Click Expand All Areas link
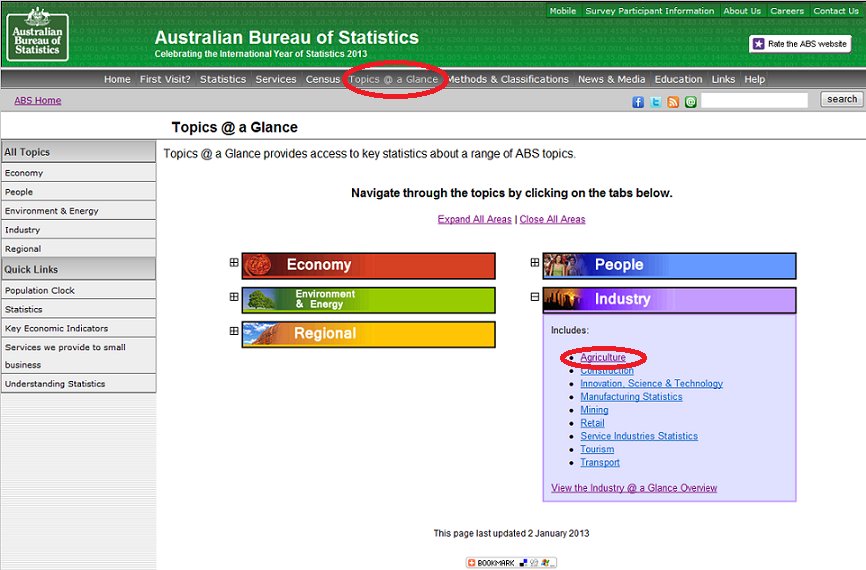Image resolution: width=866 pixels, height=570 pixels. 474,219
